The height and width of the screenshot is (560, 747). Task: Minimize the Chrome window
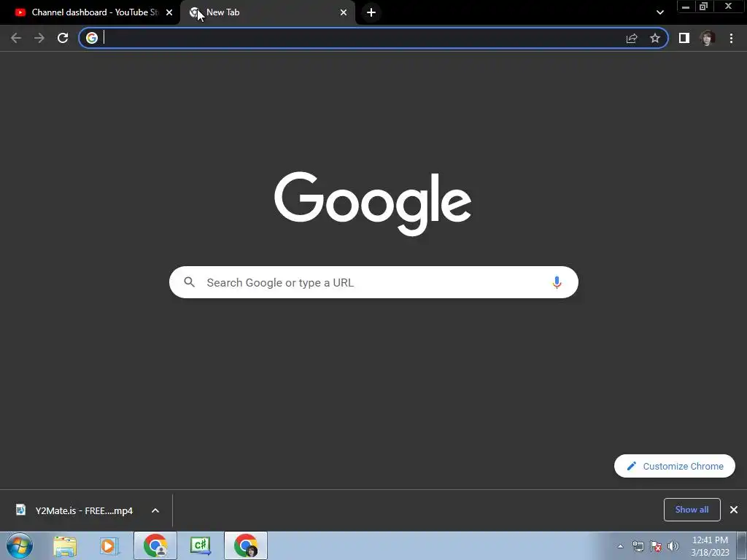tap(686, 7)
